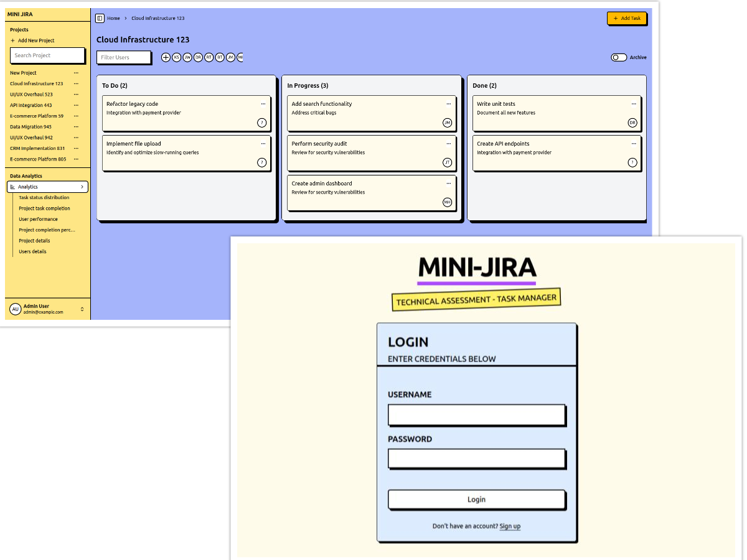This screenshot has height=560, width=747.
Task: Click the JT avatar on Perform security audit card
Action: pos(447,162)
